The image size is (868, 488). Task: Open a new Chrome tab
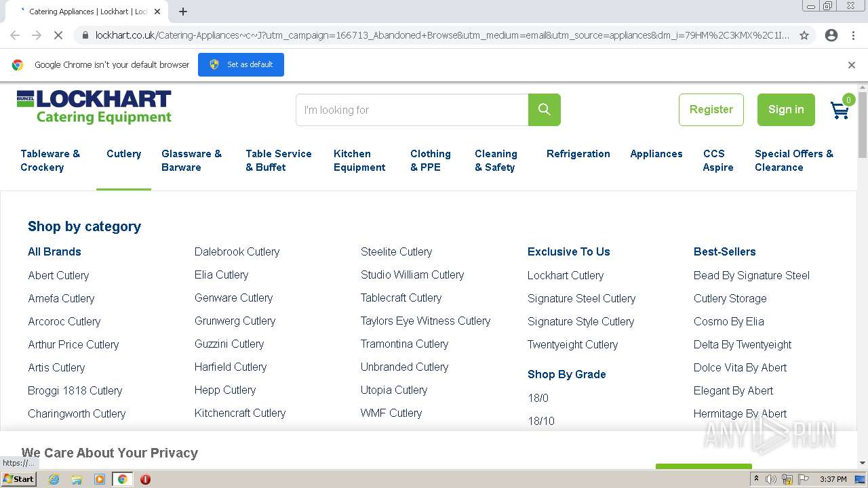183,12
